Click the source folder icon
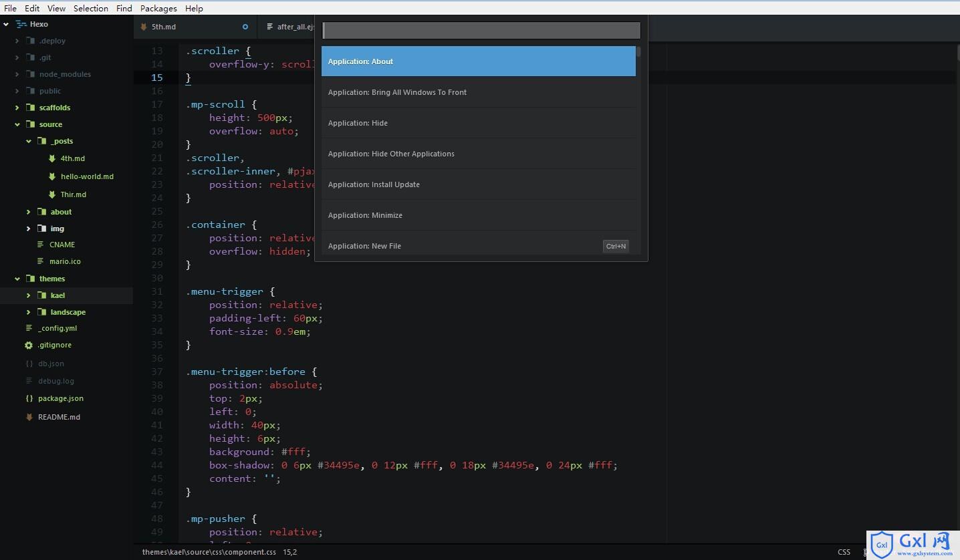The height and width of the screenshot is (560, 960). 30,124
